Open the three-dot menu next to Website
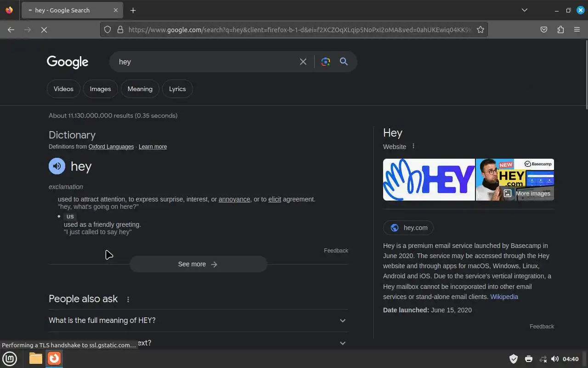This screenshot has height=368, width=588. pyautogui.click(x=413, y=146)
